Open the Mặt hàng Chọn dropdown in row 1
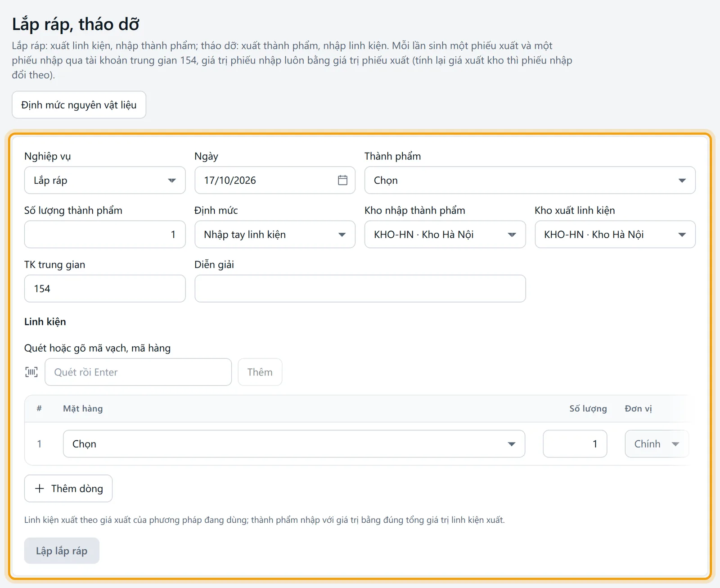The height and width of the screenshot is (588, 720). [x=294, y=444]
